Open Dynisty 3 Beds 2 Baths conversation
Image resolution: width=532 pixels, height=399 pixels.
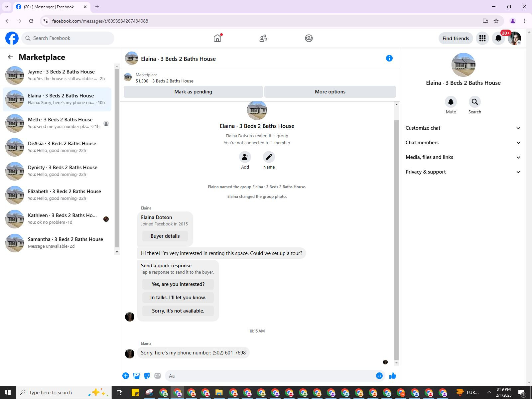point(57,171)
